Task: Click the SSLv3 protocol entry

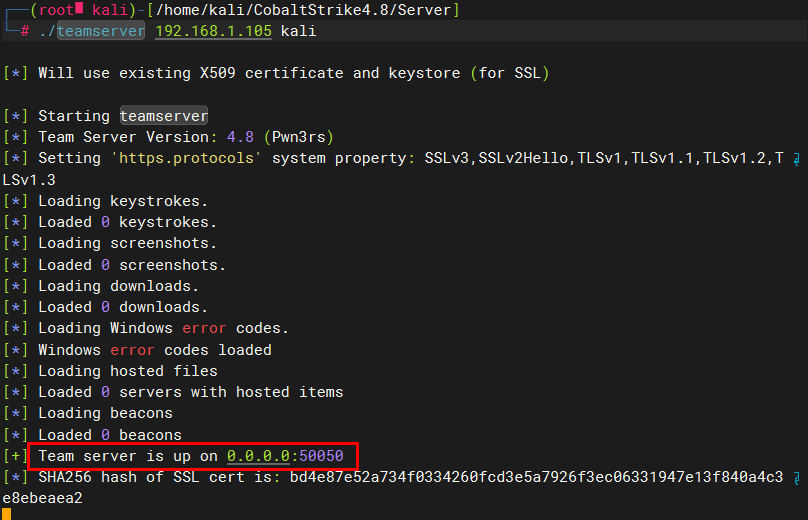Action: tap(447, 158)
